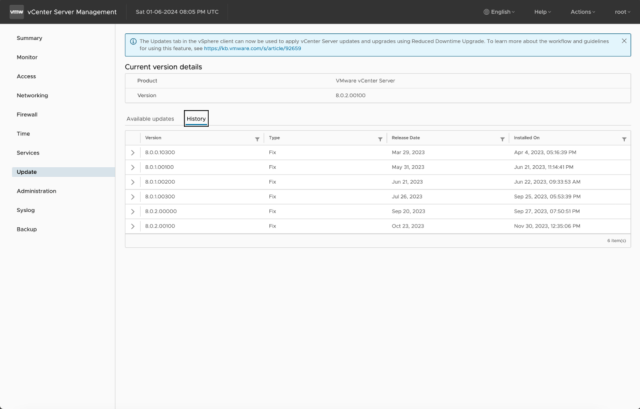This screenshot has height=409, width=640.
Task: Expand the 8.0.1.00100 row details
Action: pos(133,167)
